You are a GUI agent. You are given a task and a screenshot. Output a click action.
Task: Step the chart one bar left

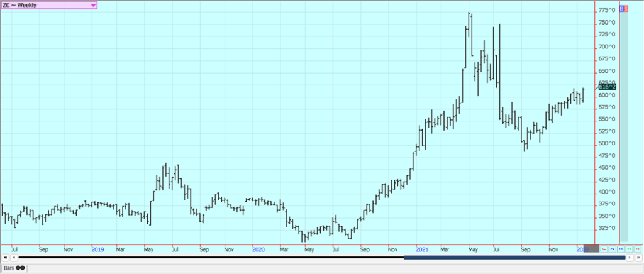(x=14, y=258)
